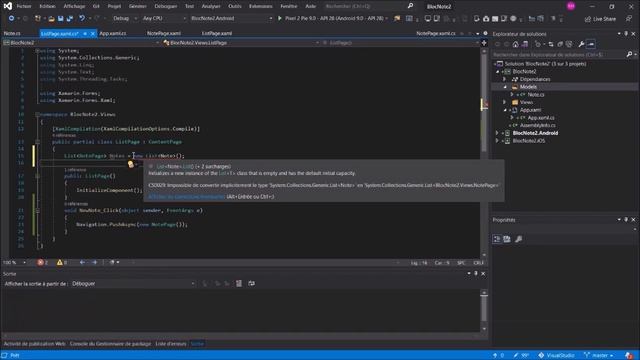Open the BlocNote2.Android startup project dropdown

click(231, 18)
